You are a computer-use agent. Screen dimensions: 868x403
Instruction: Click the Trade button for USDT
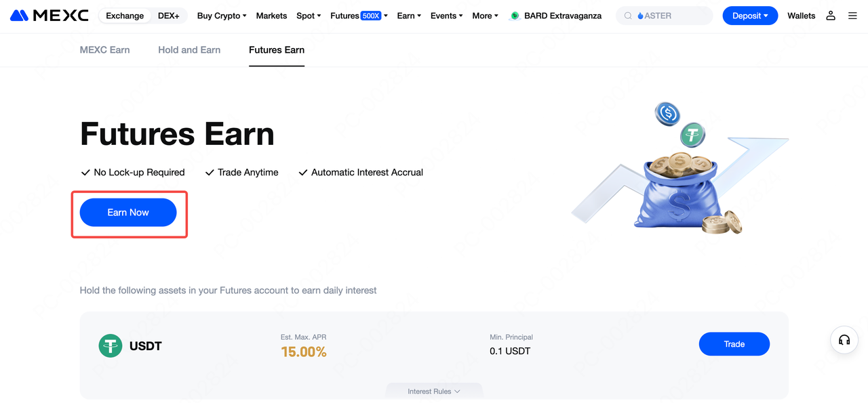tap(734, 344)
